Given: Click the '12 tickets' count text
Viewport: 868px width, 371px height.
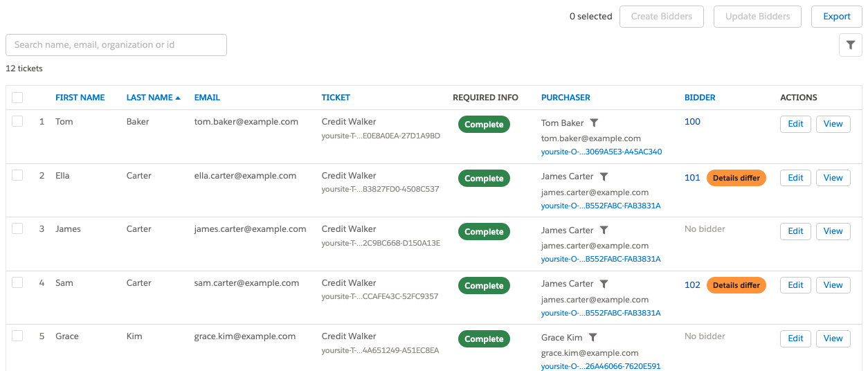Looking at the screenshot, I should (24, 69).
